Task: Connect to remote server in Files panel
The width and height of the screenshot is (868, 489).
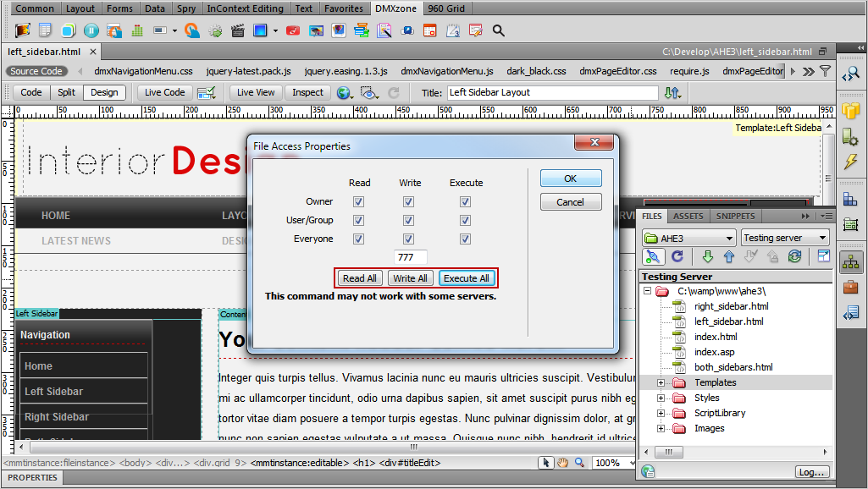Action: (653, 256)
